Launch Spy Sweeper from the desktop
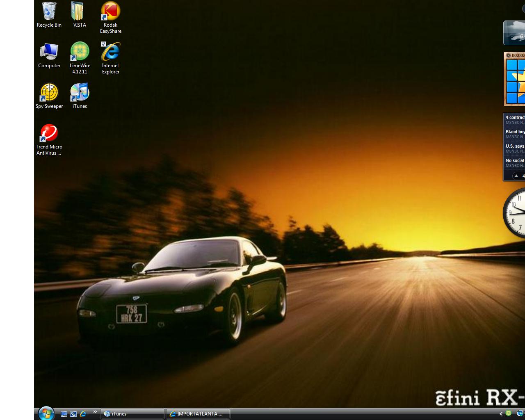This screenshot has width=525, height=420. click(49, 93)
